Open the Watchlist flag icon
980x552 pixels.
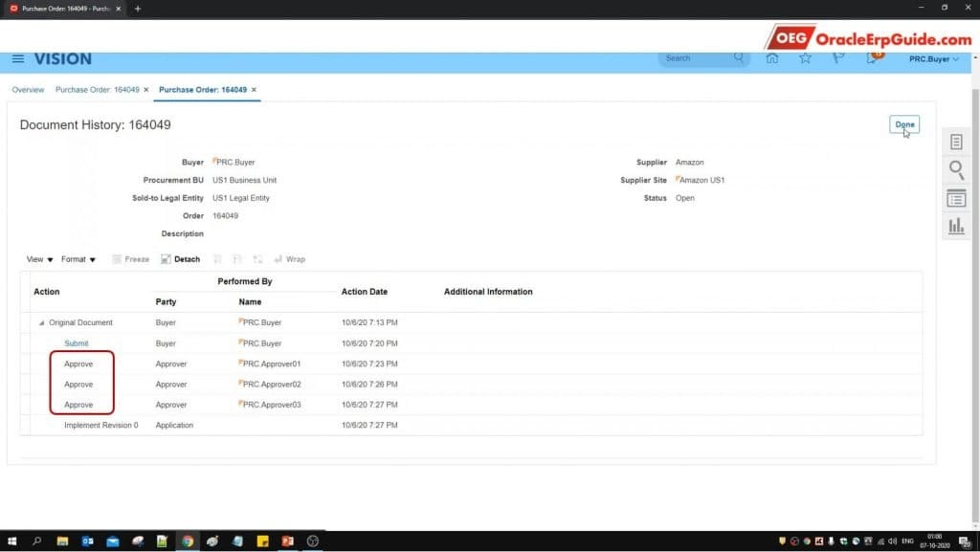pos(837,58)
